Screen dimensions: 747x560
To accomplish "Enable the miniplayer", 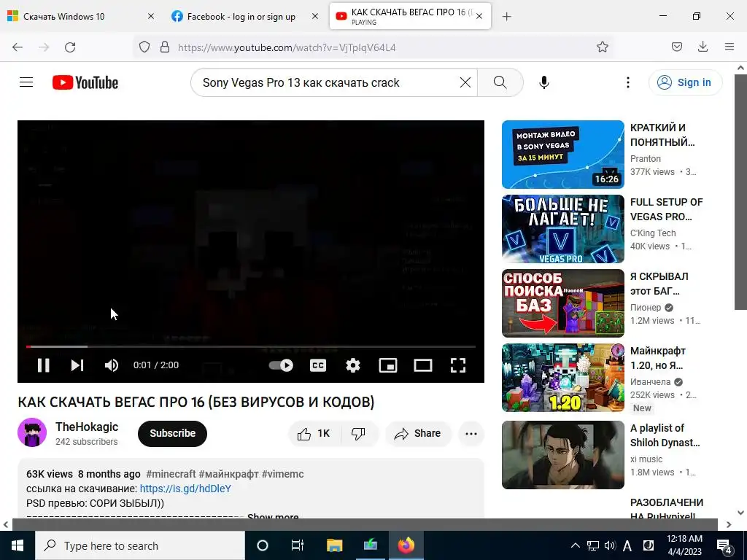I will (388, 365).
